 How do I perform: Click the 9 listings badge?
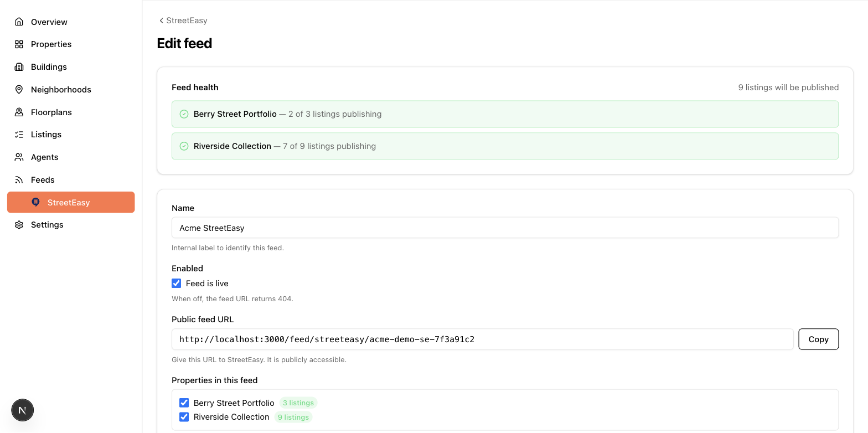click(x=293, y=417)
